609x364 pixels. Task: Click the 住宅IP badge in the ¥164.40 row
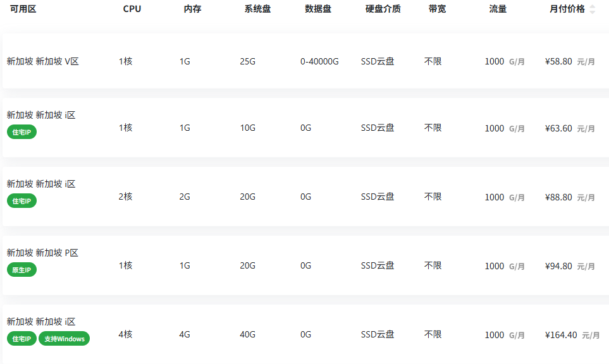point(22,339)
